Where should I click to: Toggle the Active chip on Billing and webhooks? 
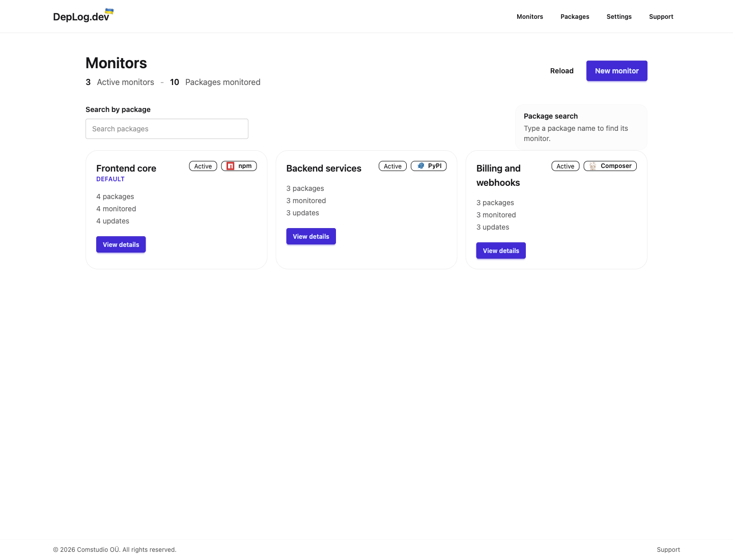pos(565,166)
